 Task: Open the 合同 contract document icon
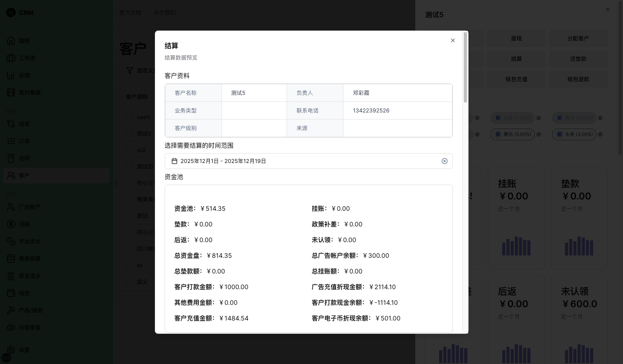[11, 158]
